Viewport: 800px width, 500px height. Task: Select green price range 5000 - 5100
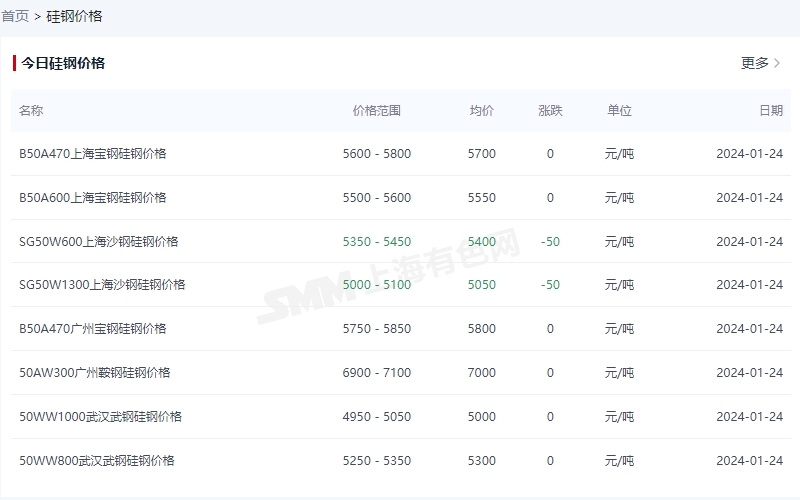tap(377, 285)
